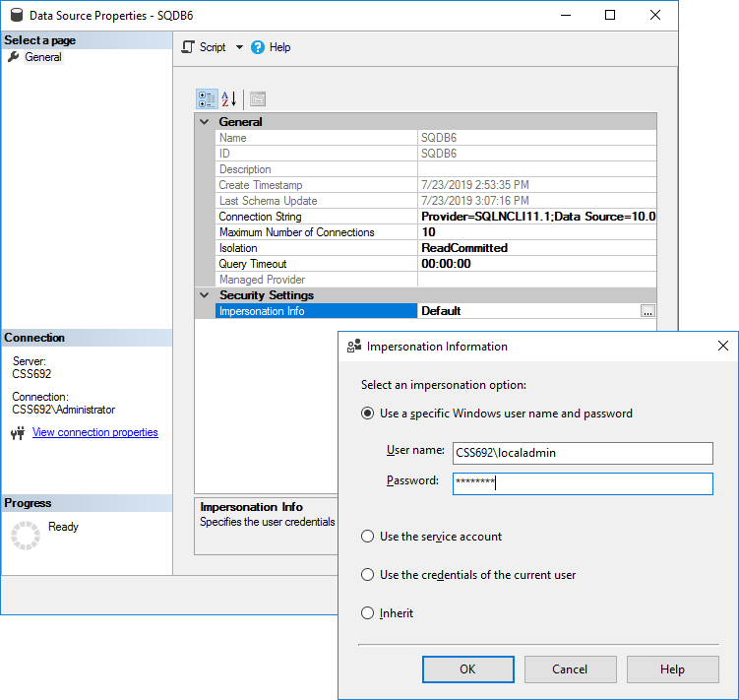The width and height of the screenshot is (739, 700).
Task: Open the Property Pages icon
Action: point(257,98)
